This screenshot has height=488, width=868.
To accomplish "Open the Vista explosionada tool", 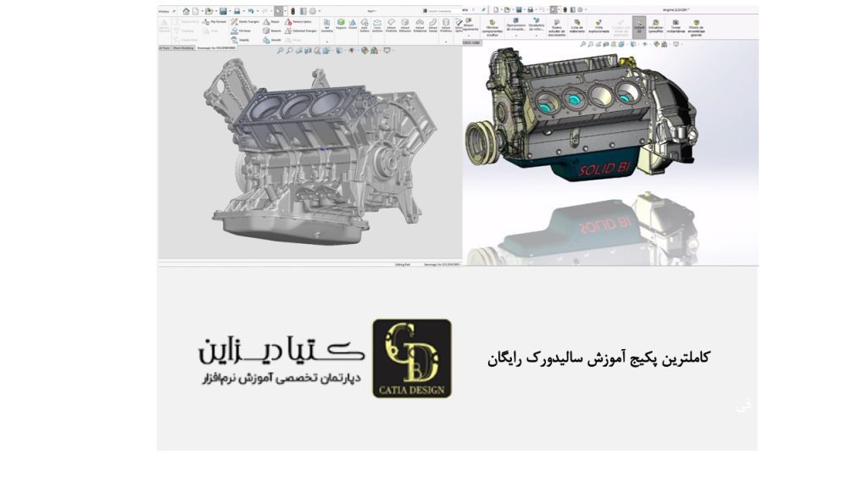I will [x=598, y=26].
